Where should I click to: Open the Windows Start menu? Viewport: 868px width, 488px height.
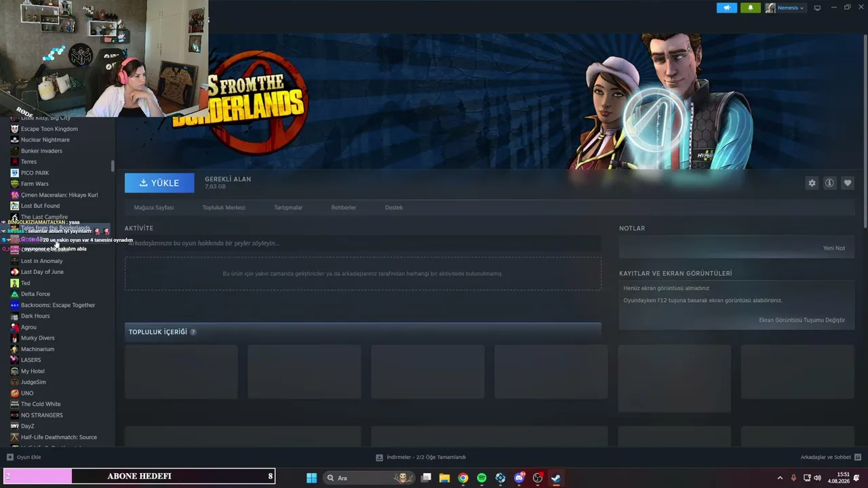311,478
